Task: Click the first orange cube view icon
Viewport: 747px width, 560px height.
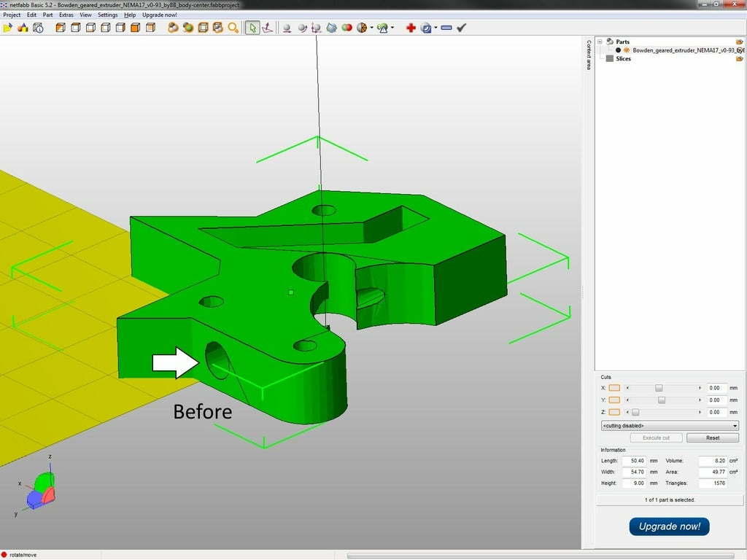Action: (61, 28)
